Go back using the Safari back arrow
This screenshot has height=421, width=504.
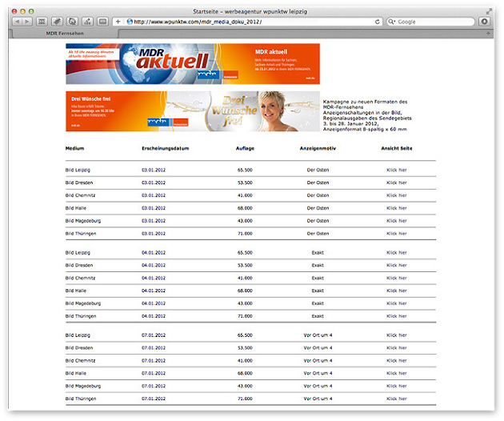pos(18,22)
